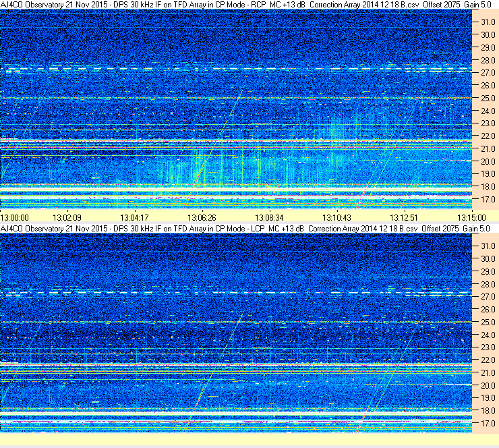Click the 13:15:00 time label

tap(471, 218)
